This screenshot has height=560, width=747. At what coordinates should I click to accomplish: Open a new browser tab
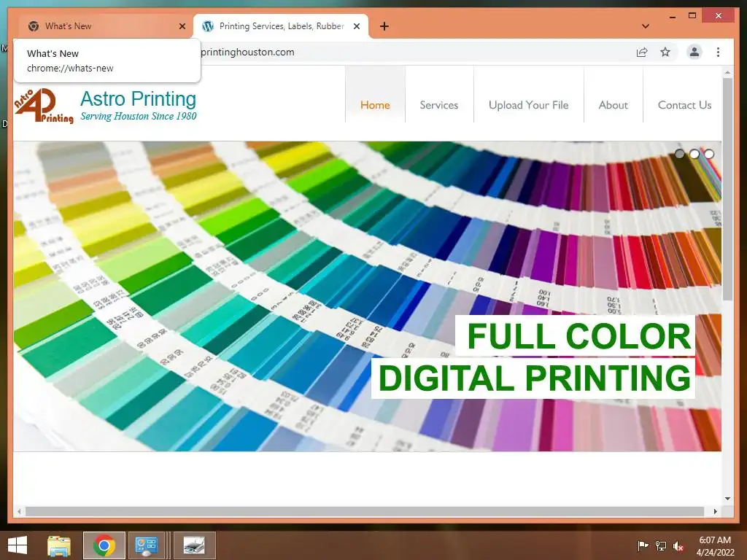pos(384,26)
